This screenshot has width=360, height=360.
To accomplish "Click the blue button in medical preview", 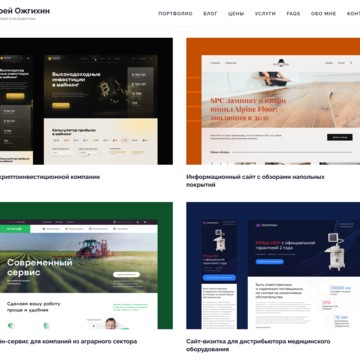I will click(270, 262).
